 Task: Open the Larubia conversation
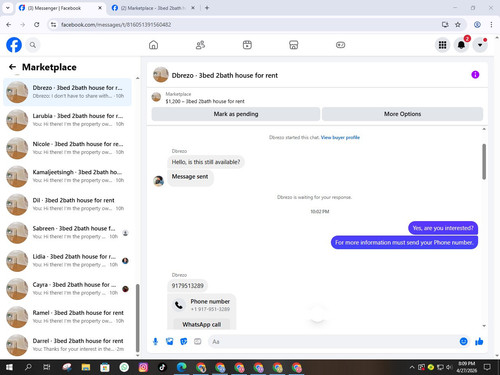coord(67,120)
